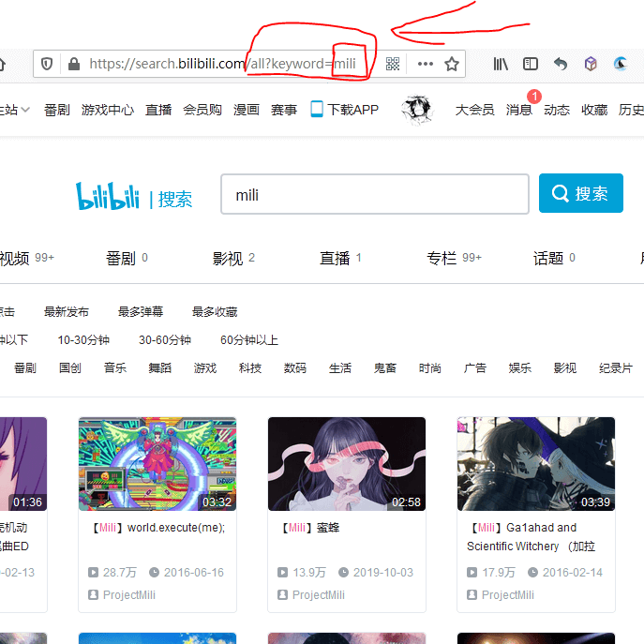This screenshot has height=644, width=644.
Task: Focus the search box containing mili
Action: [x=375, y=194]
